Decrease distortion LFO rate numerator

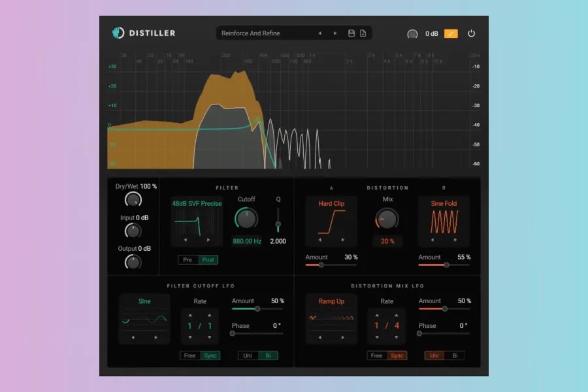[377, 337]
